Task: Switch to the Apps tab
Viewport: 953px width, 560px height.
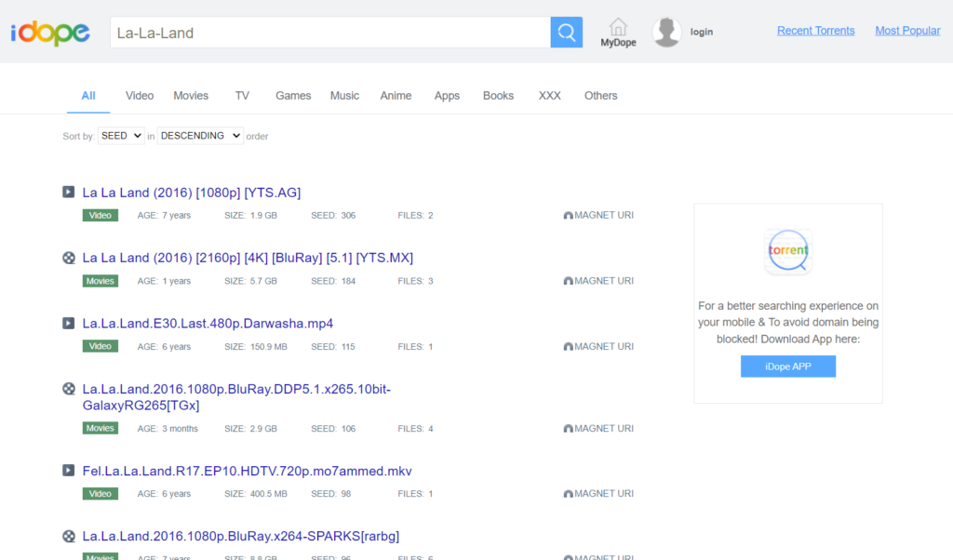Action: click(447, 96)
